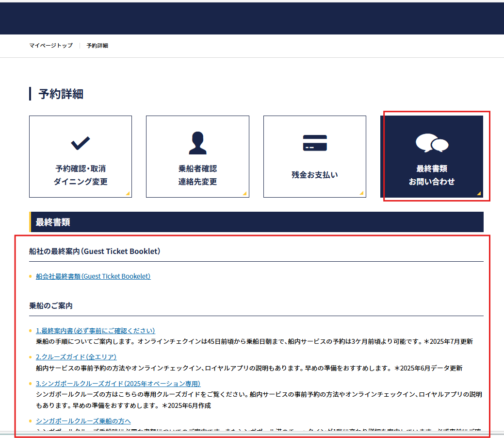Click the checkmark icon for reservation confirmation
This screenshot has height=438, width=504.
[x=81, y=143]
